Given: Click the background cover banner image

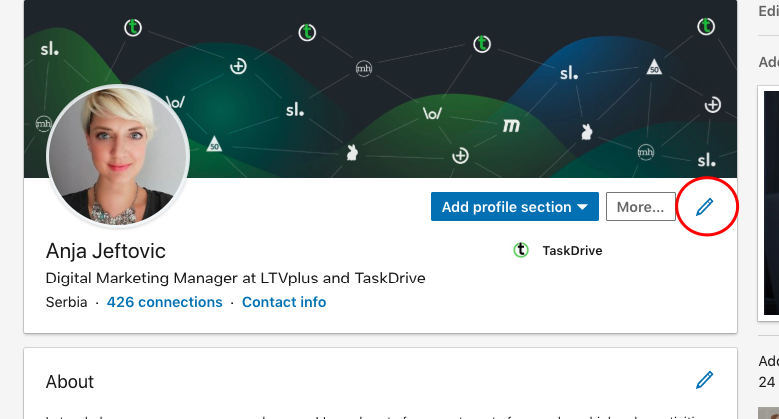Looking at the screenshot, I should click(380, 88).
